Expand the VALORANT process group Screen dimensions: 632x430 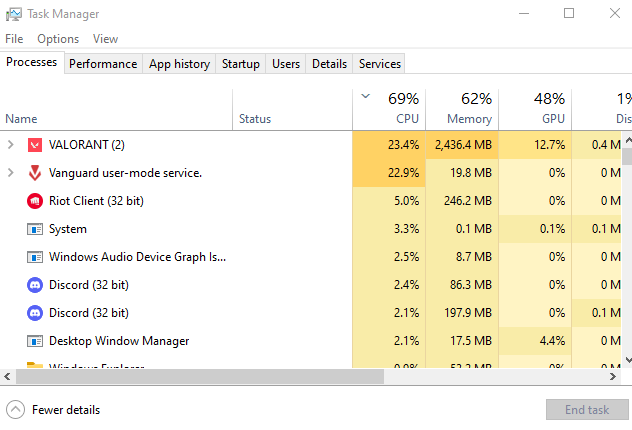coord(11,145)
